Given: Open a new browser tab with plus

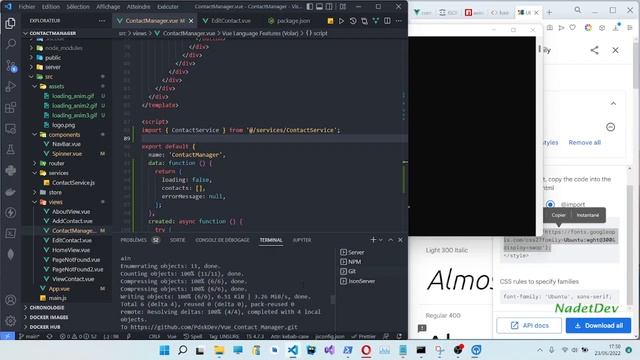Looking at the screenshot, I should (x=549, y=12).
